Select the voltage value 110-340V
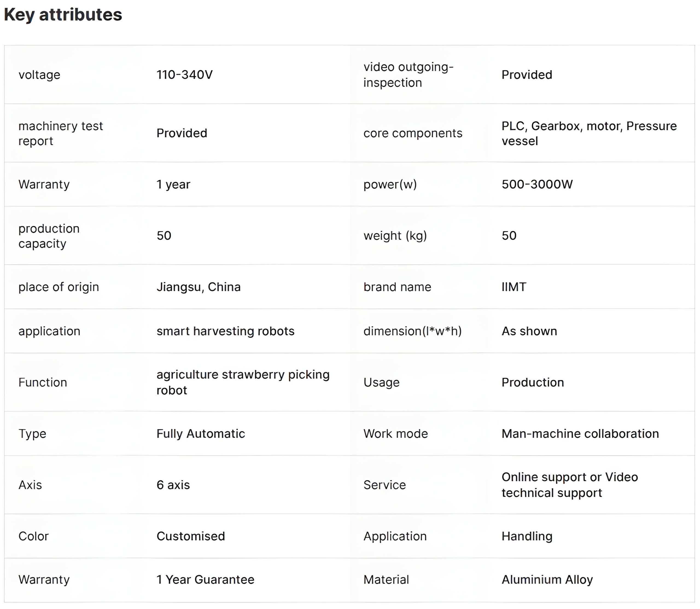This screenshot has height=609, width=700. pyautogui.click(x=184, y=75)
